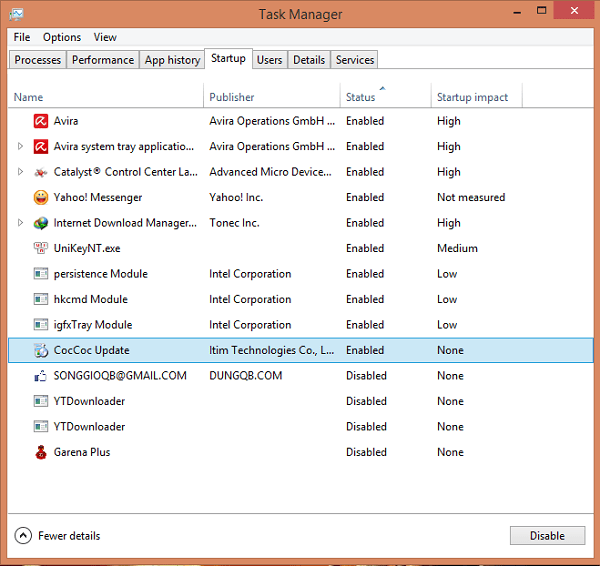
Task: Click the DUNGQB.COM publisher cell
Action: coord(246,376)
